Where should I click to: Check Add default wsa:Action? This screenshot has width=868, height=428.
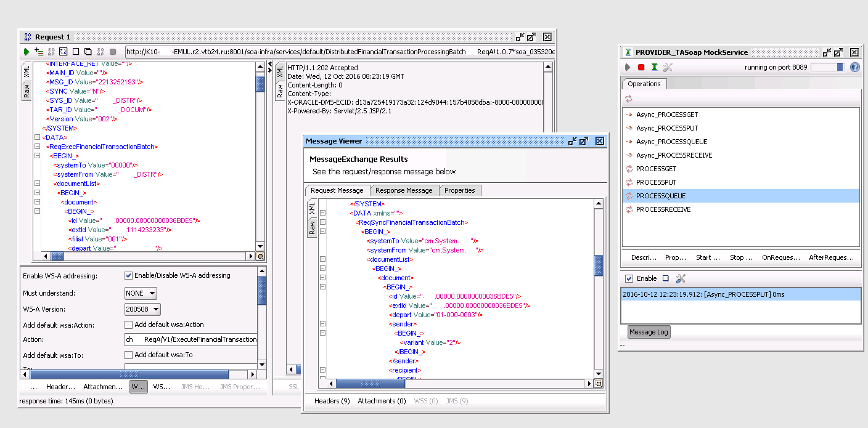pyautogui.click(x=128, y=325)
